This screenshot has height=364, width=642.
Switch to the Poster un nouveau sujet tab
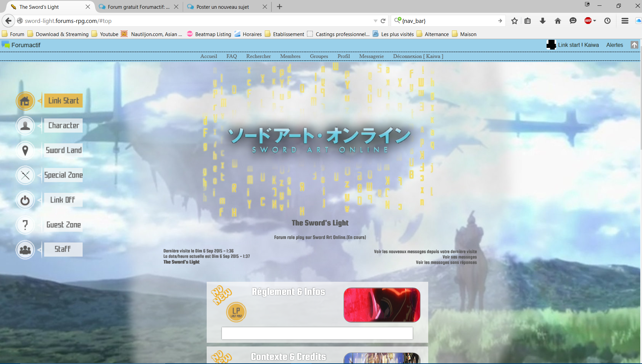pyautogui.click(x=223, y=7)
